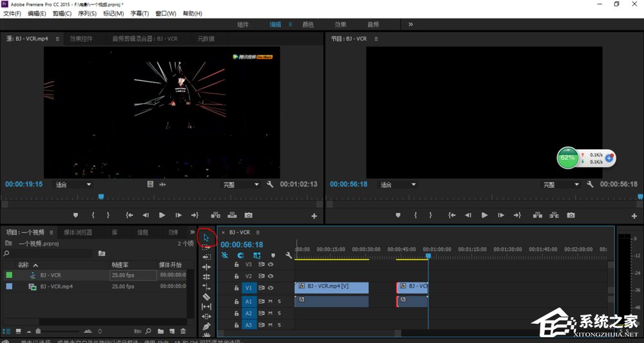This screenshot has height=343, width=644.
Task: Select the Slip tool
Action: [x=206, y=306]
